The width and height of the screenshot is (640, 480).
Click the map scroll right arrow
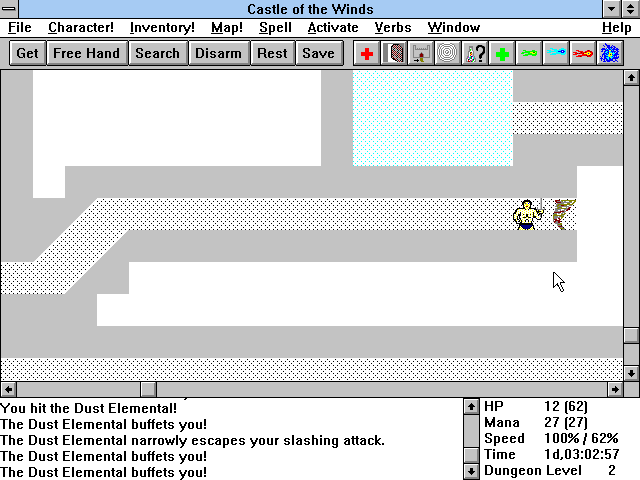pyautogui.click(x=615, y=389)
